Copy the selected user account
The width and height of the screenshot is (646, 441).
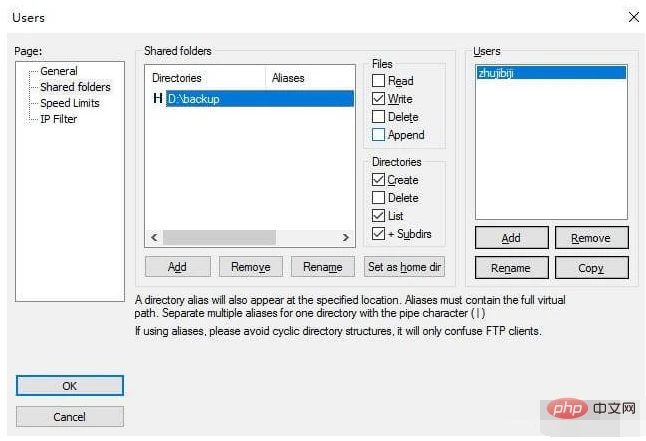pyautogui.click(x=591, y=268)
